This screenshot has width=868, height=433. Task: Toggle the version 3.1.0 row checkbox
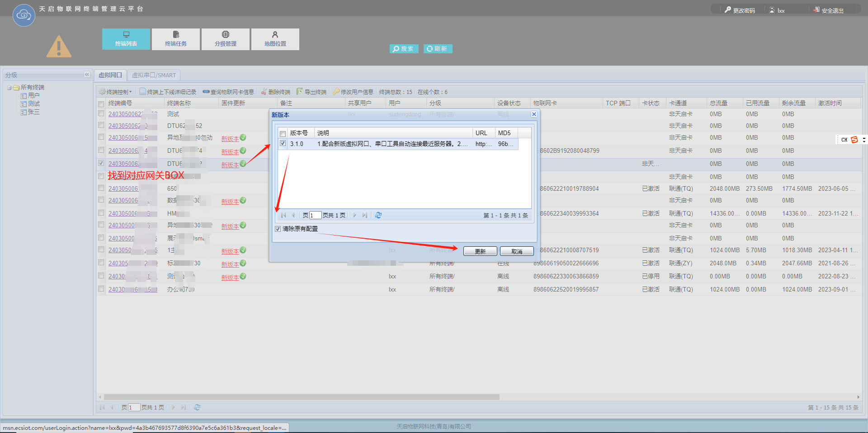[x=283, y=144]
